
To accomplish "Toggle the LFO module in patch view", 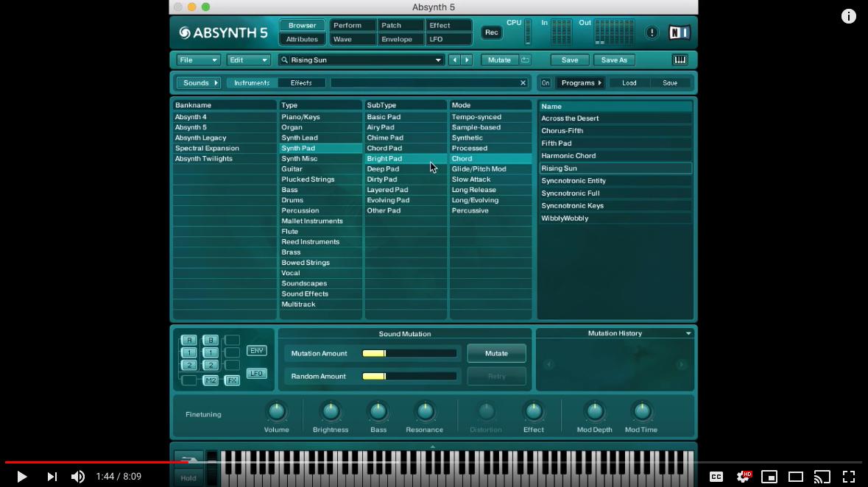I will coord(256,374).
